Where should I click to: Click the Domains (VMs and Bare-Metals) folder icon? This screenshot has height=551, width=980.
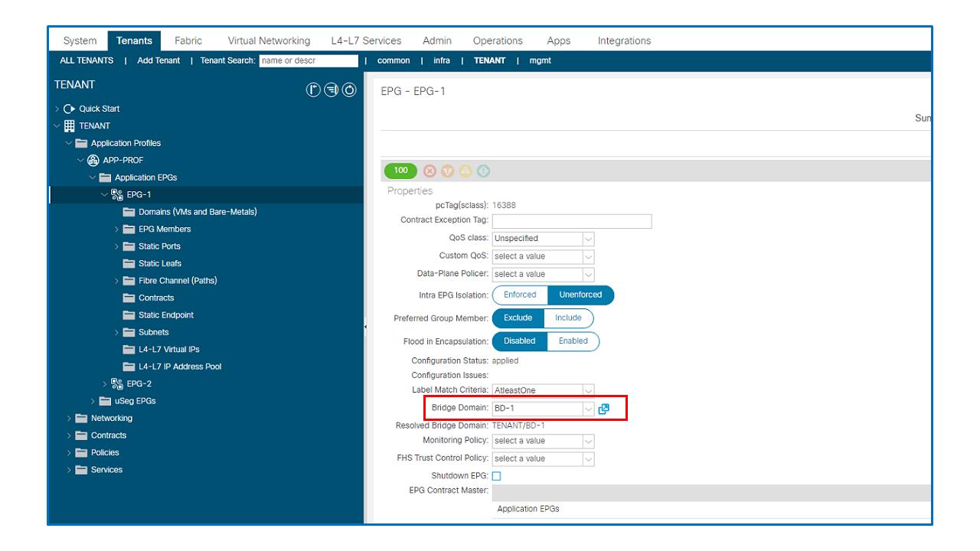coord(129,212)
